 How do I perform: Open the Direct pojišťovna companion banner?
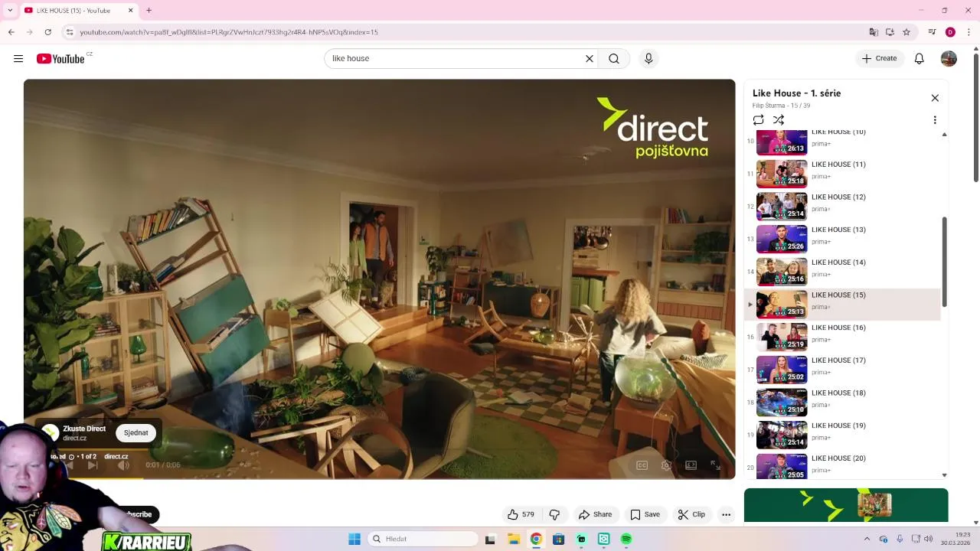(x=846, y=505)
